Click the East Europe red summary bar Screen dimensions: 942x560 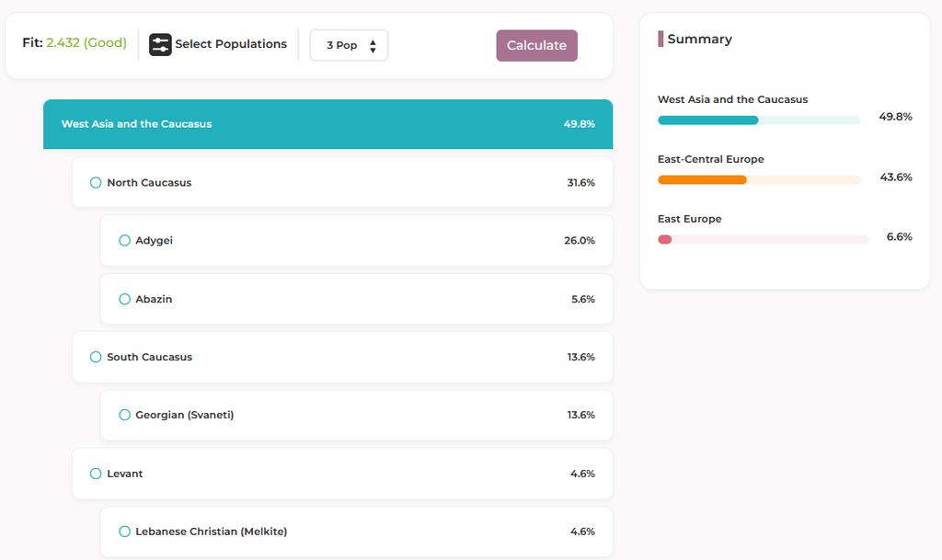(x=763, y=239)
